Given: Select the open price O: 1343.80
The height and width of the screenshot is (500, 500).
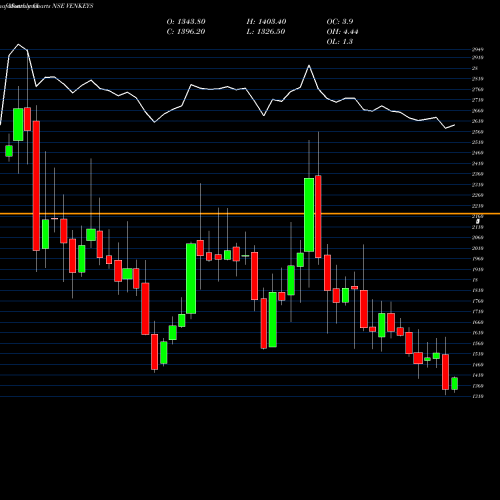Looking at the screenshot, I should coord(186,22).
